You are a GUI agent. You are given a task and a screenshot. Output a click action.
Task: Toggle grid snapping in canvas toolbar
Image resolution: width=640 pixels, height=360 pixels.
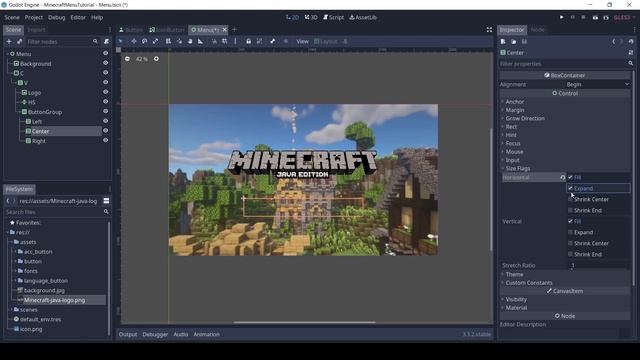point(224,41)
